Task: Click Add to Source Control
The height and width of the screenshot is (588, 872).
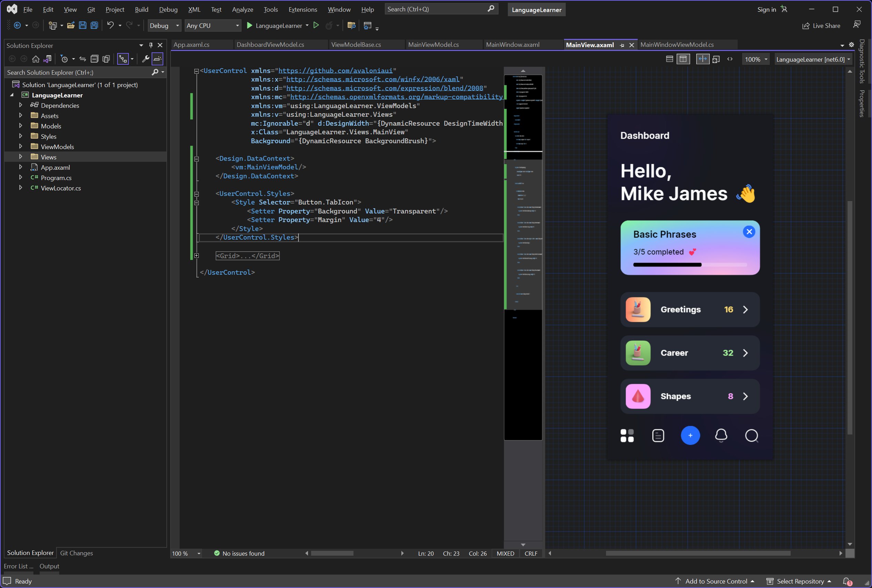Action: (x=716, y=581)
